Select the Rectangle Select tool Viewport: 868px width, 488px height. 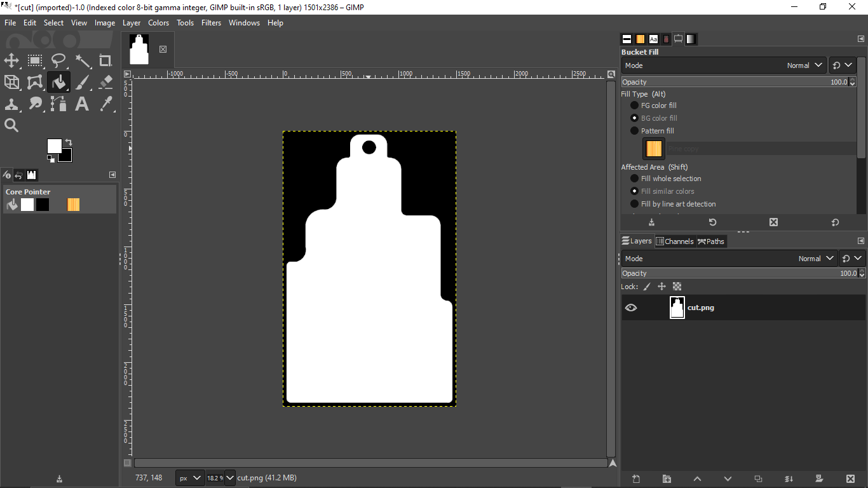35,61
